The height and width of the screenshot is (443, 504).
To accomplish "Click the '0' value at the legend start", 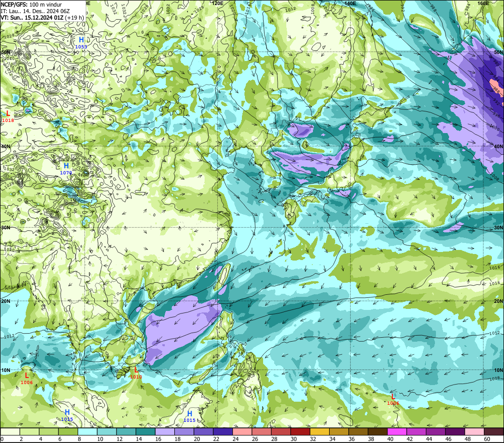I will 2,439.
